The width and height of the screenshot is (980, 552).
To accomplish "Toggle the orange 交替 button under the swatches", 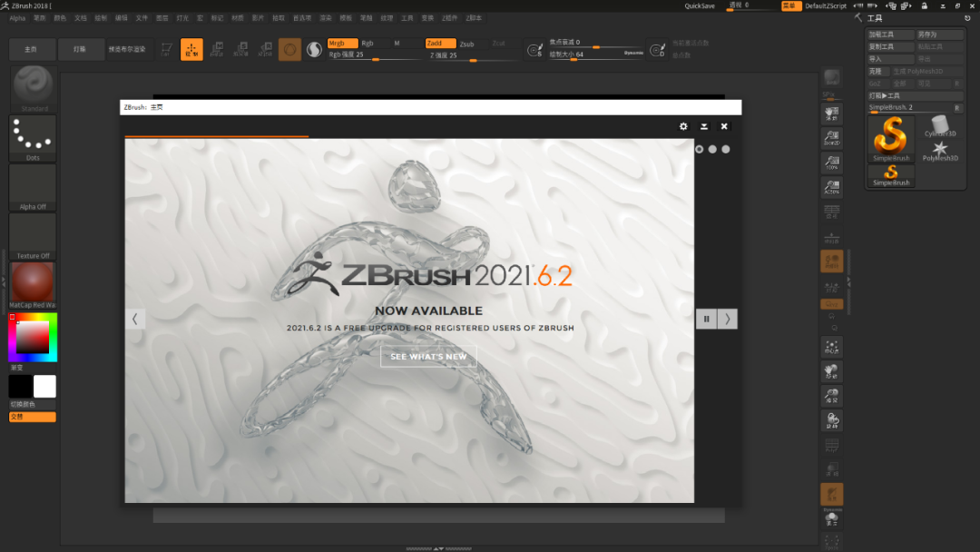I will [33, 417].
